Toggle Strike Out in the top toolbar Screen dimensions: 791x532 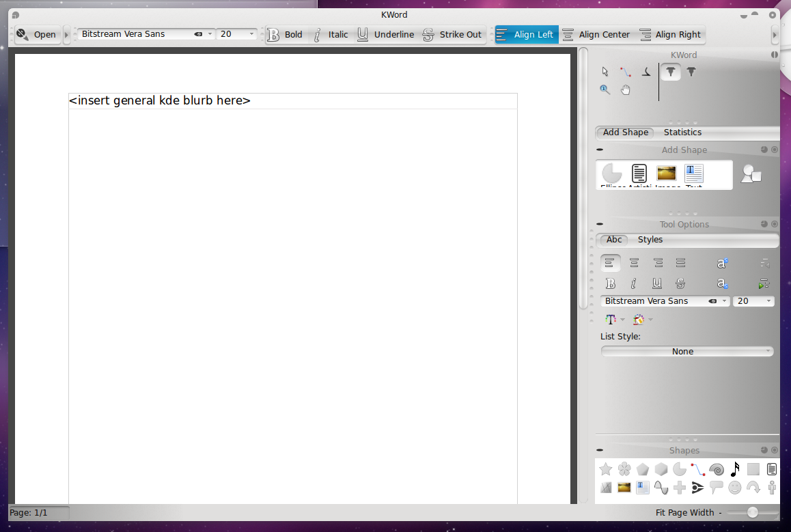coord(452,35)
